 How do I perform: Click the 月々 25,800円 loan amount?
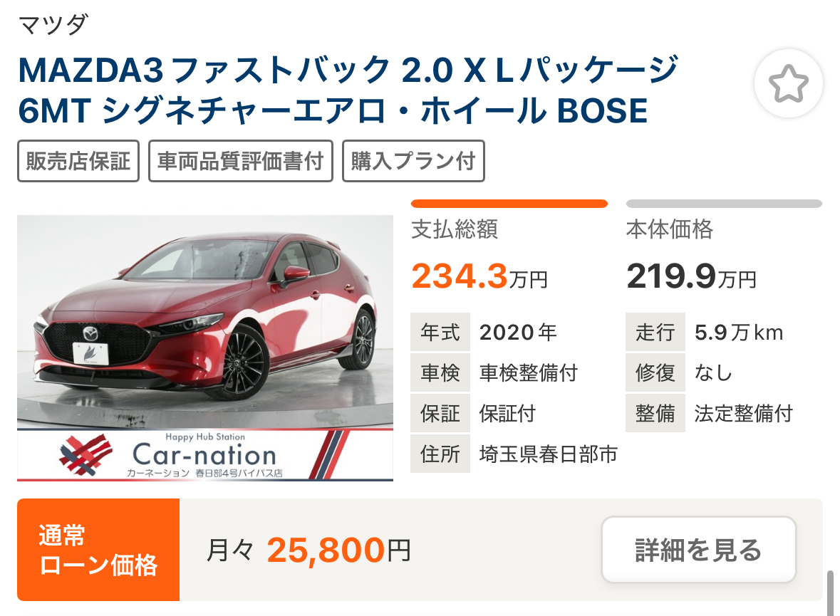(308, 550)
